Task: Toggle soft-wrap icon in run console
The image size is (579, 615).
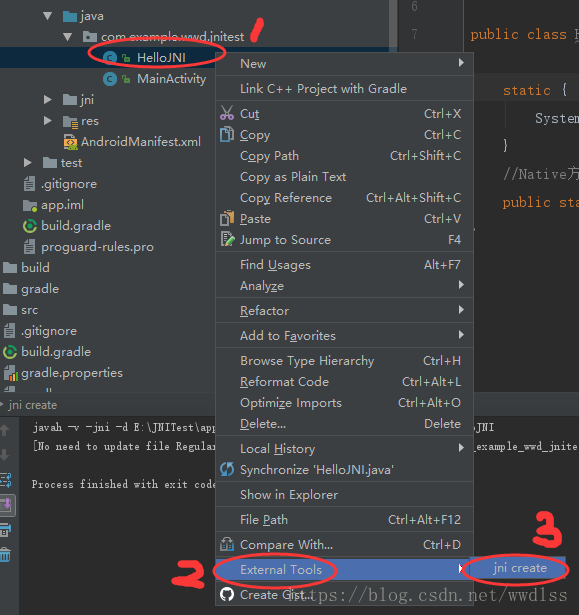Action: click(6, 480)
